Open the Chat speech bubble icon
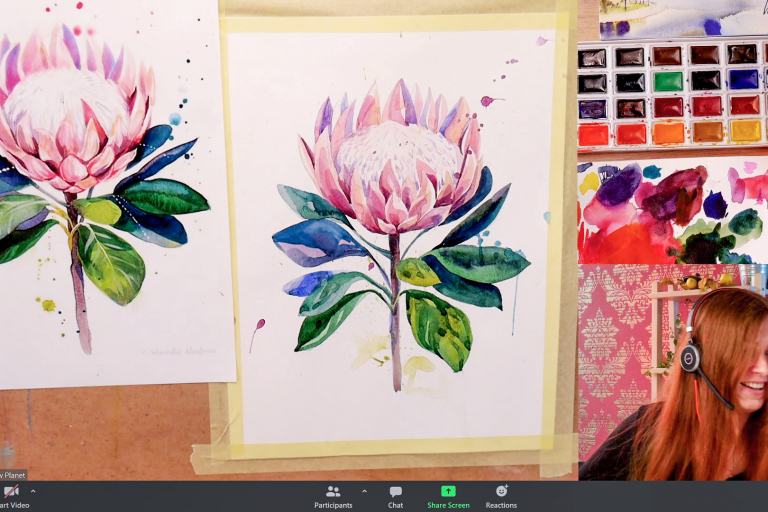Viewport: 768px width, 512px height. [x=396, y=491]
